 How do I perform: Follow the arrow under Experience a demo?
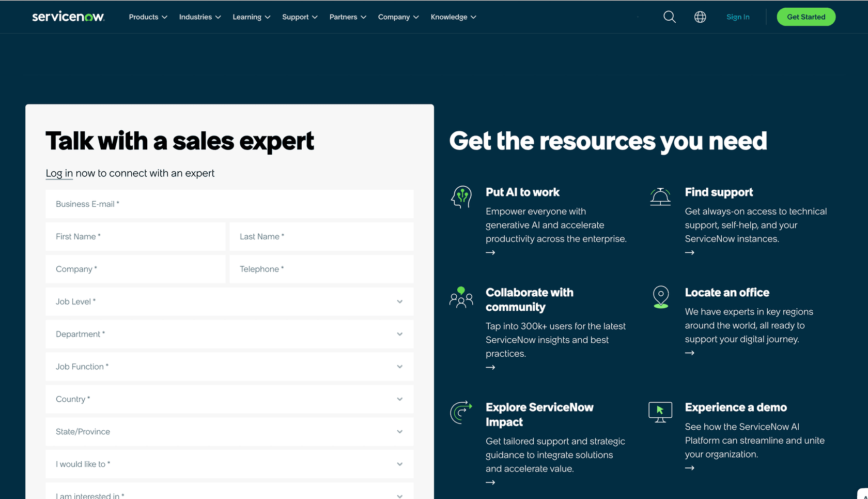point(690,468)
